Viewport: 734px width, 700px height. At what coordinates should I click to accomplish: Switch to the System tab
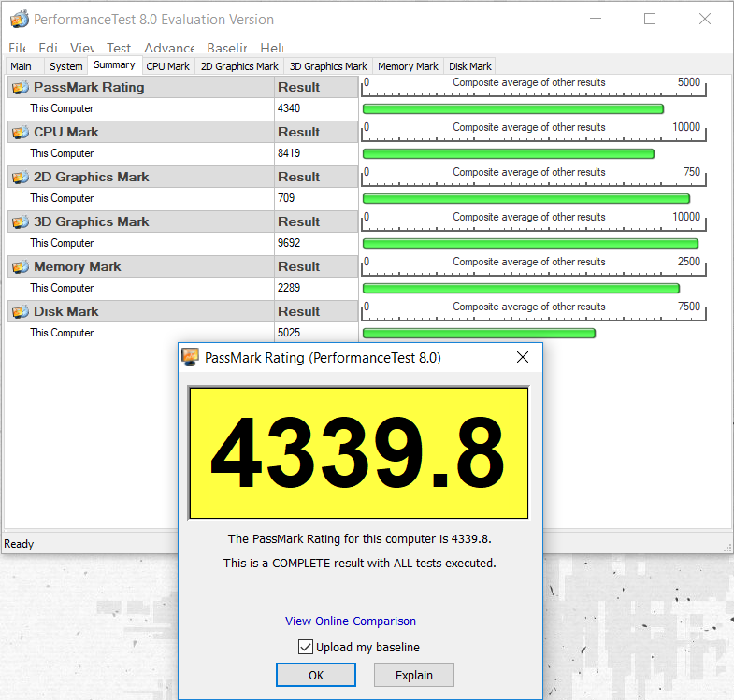point(66,66)
